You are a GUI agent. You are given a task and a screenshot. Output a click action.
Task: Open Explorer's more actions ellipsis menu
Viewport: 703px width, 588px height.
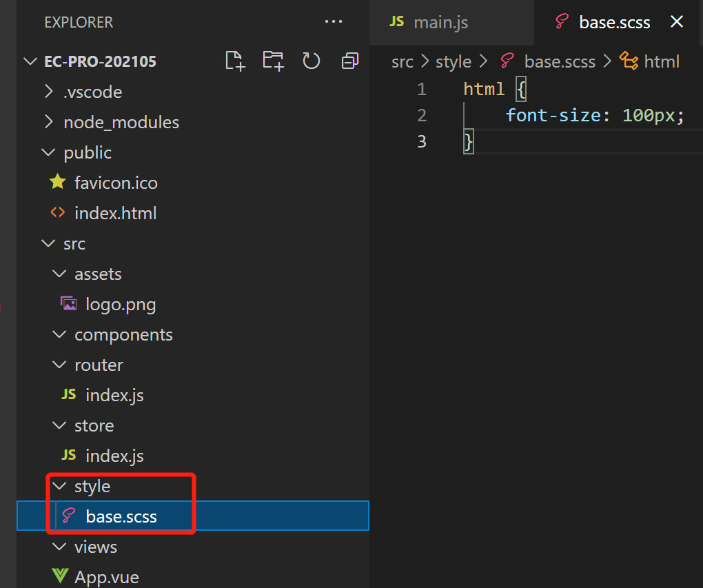tap(334, 22)
